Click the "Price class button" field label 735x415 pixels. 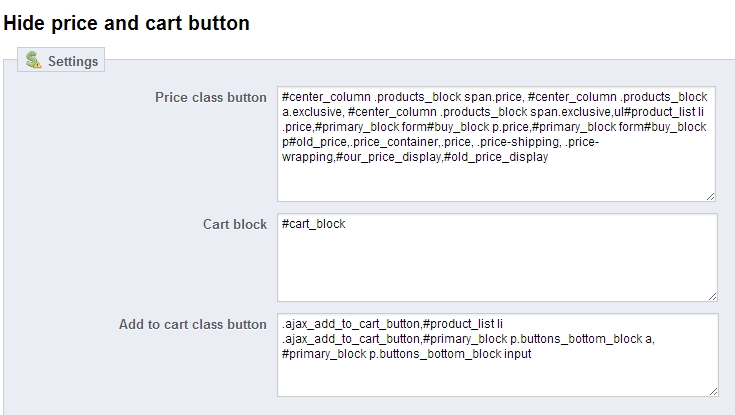(210, 98)
